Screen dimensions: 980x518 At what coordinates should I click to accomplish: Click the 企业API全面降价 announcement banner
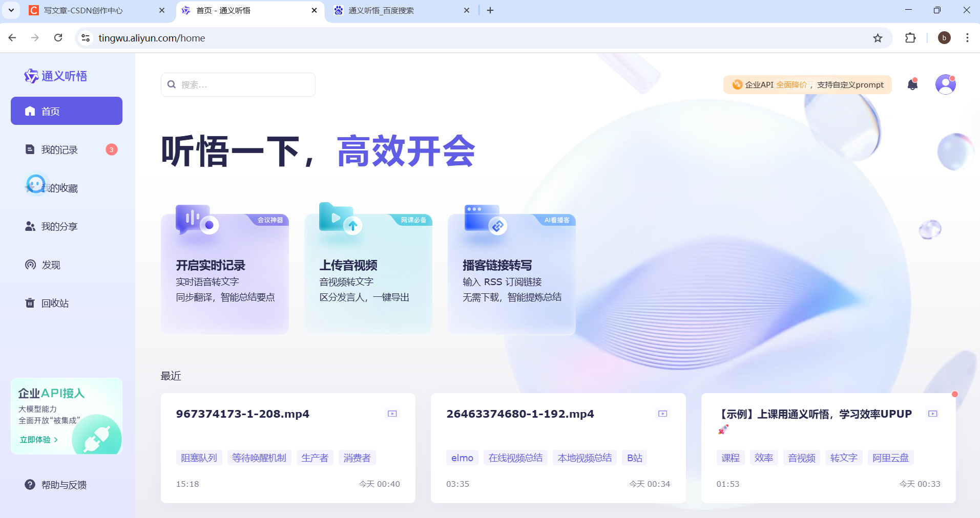click(x=807, y=84)
